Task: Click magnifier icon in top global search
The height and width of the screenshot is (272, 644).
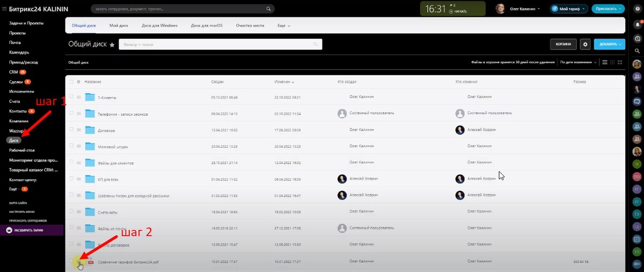Action: [268, 9]
